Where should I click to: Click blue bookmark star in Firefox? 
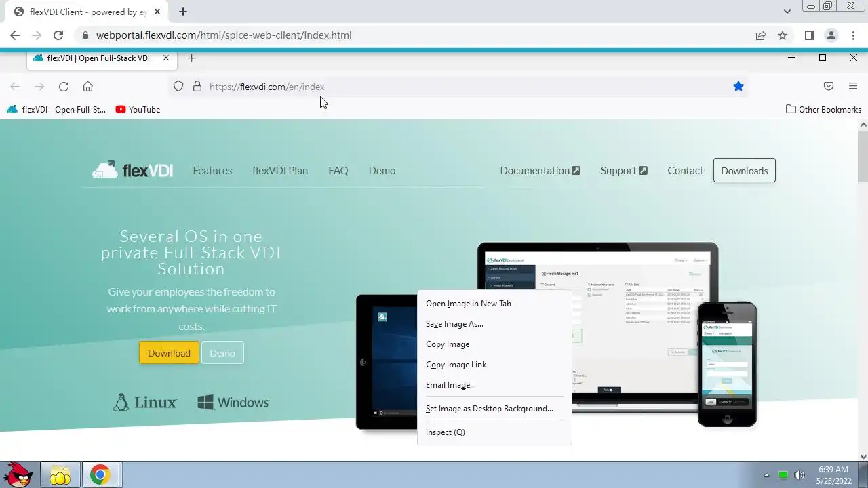(x=738, y=87)
